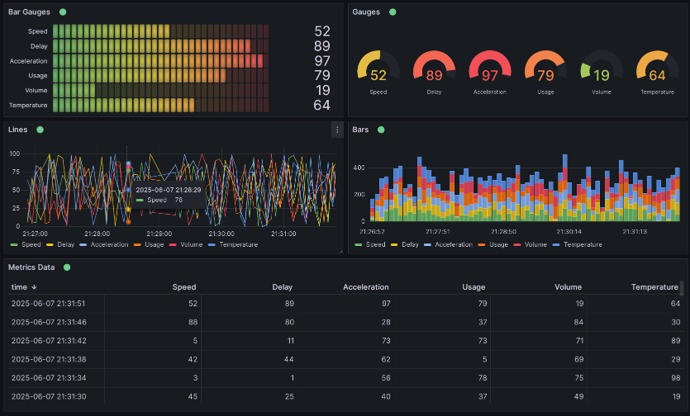
Task: Click green status dot beside Metrics Data title
Action: click(67, 267)
